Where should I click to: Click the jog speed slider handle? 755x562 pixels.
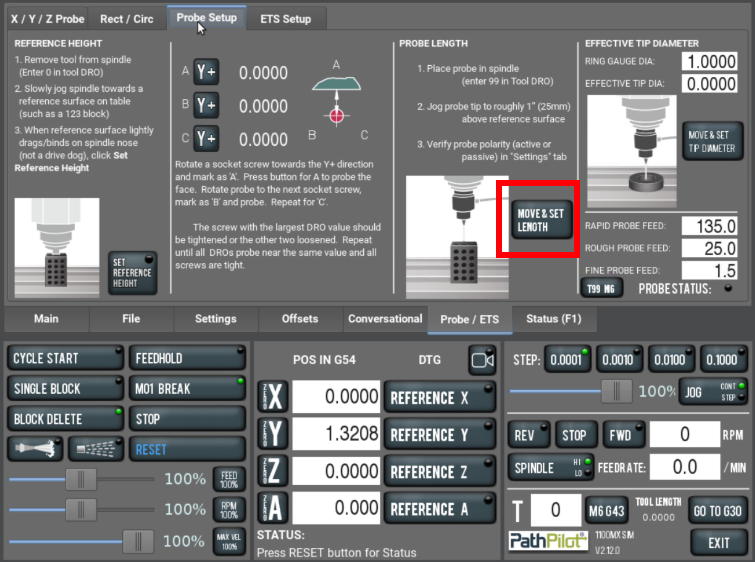(622, 391)
